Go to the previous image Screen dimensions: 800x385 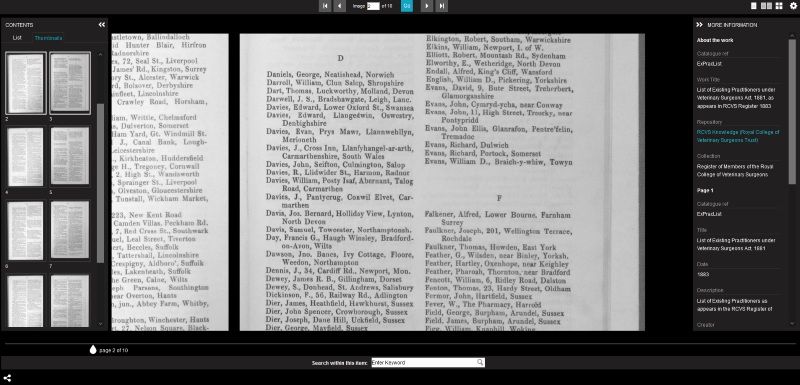point(339,6)
